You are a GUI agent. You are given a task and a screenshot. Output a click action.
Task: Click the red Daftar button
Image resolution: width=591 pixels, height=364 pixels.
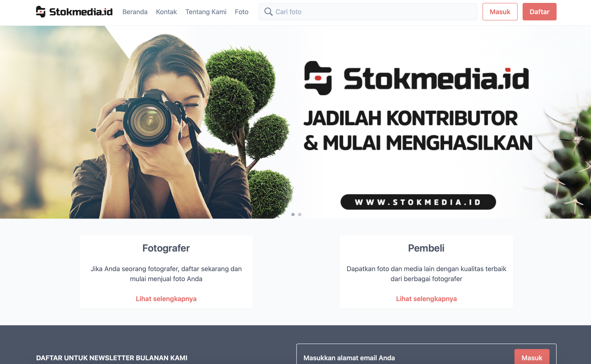[539, 11]
